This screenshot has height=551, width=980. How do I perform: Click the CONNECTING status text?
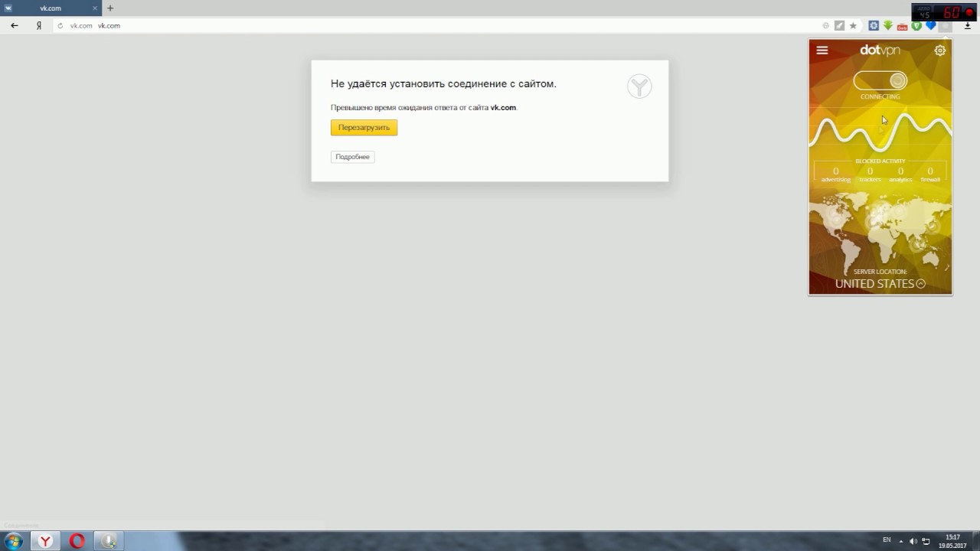click(880, 97)
